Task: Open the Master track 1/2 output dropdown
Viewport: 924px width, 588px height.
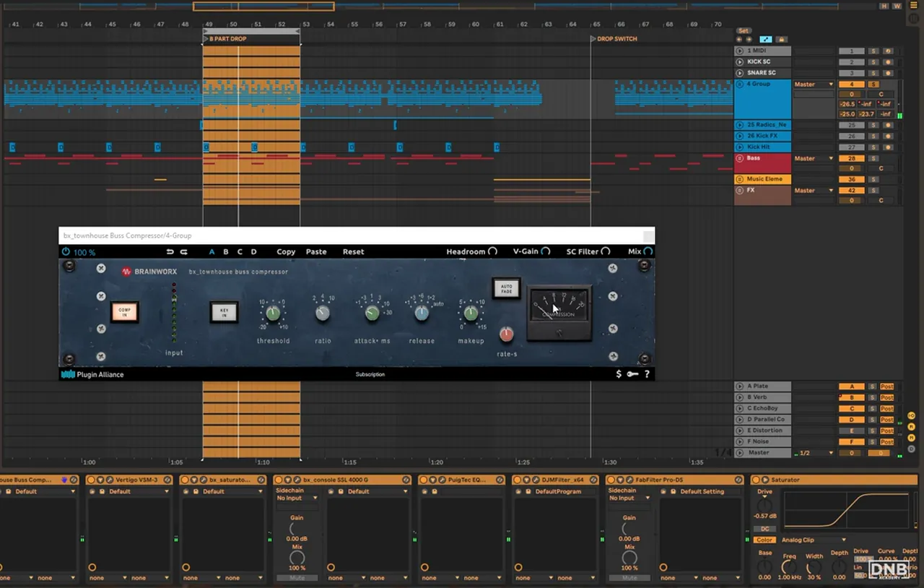Action: click(814, 453)
